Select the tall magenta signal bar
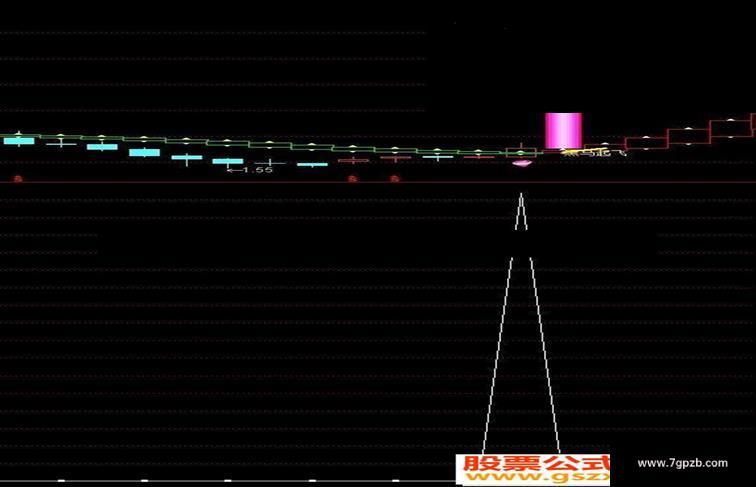Viewport: 756px width, 487px height. 563,131
